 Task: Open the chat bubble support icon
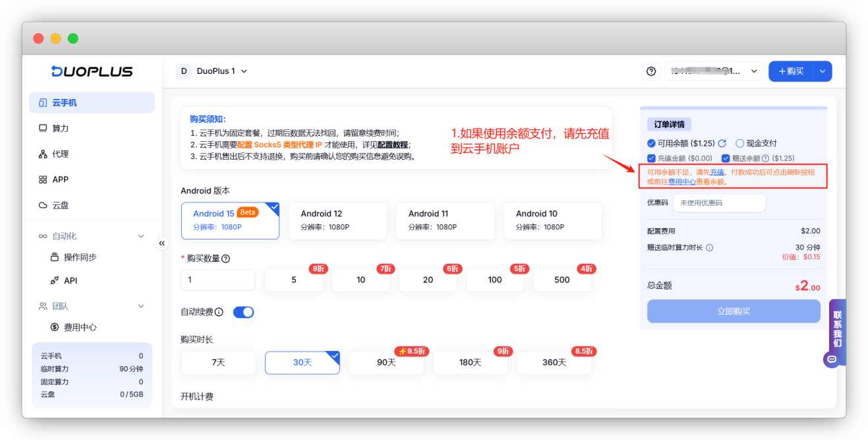pos(832,360)
